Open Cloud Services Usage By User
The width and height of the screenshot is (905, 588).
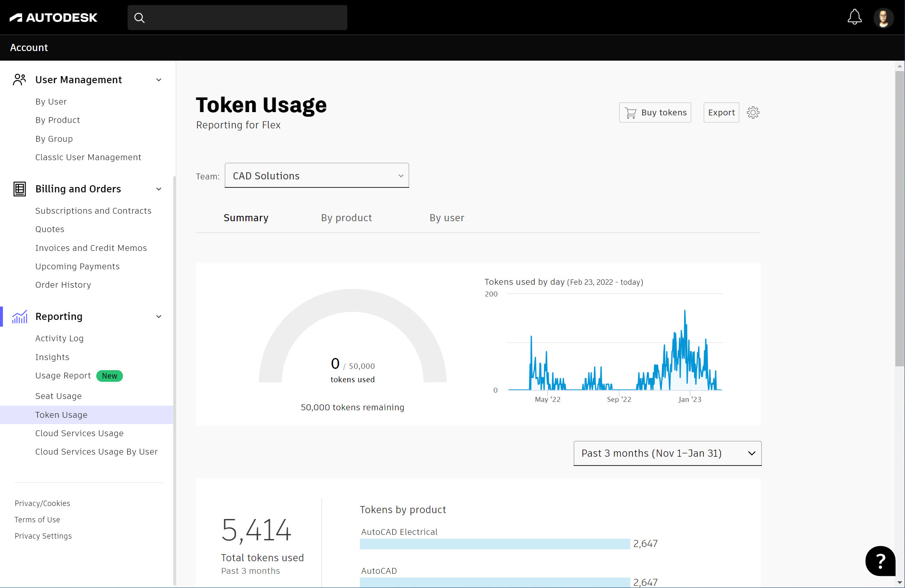97,452
